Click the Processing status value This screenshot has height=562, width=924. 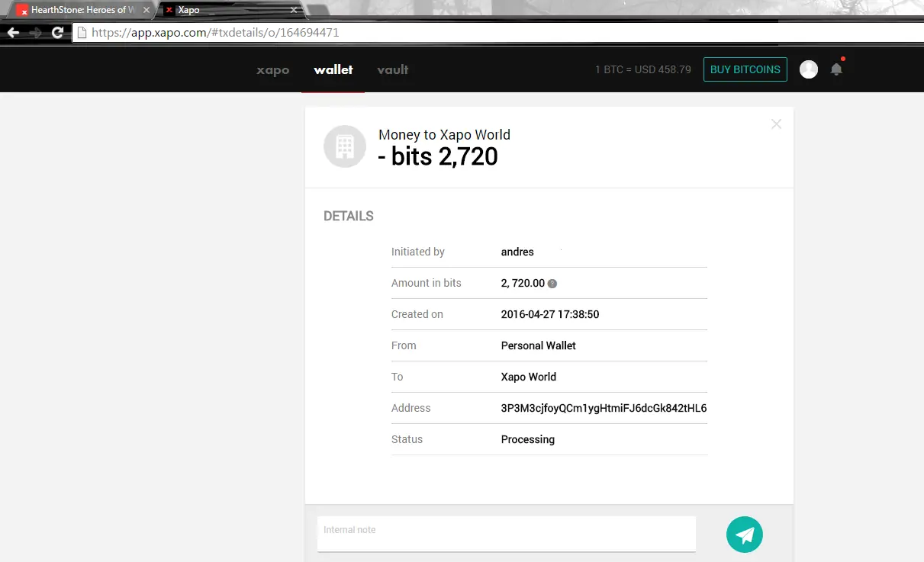pyautogui.click(x=528, y=439)
